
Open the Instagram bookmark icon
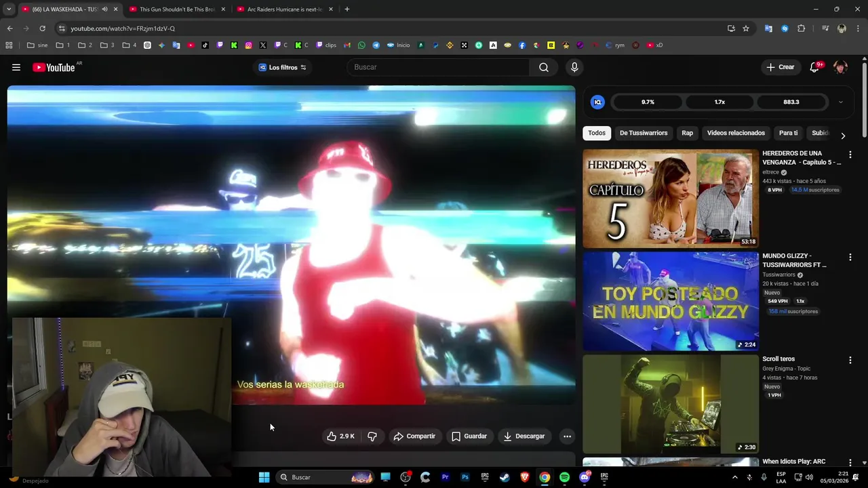point(248,45)
